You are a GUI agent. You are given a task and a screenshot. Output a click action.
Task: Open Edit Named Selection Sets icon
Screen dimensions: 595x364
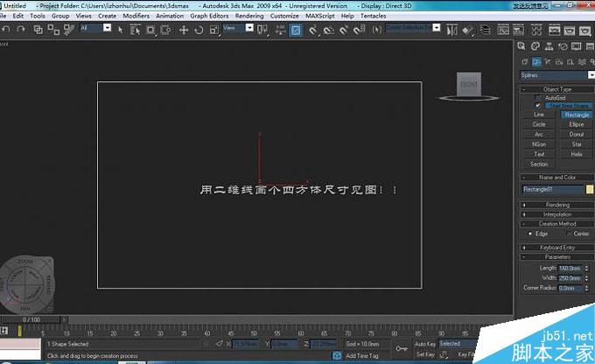tap(376, 30)
